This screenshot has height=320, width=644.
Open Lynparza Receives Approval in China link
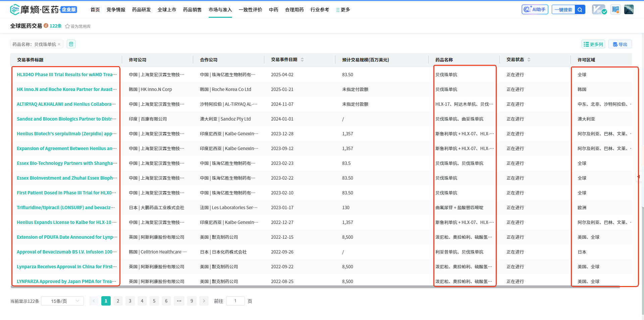pyautogui.click(x=67, y=267)
